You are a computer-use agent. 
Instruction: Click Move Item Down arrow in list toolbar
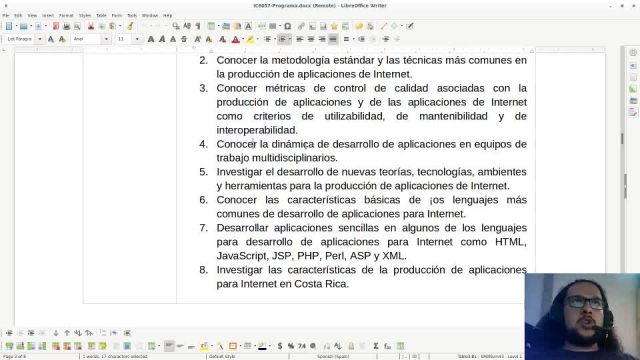coord(56,333)
